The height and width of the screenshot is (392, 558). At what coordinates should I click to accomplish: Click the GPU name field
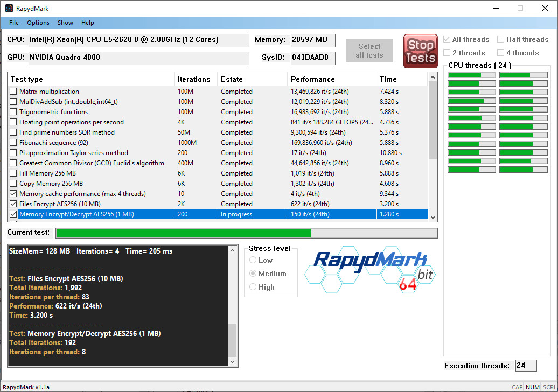[139, 58]
